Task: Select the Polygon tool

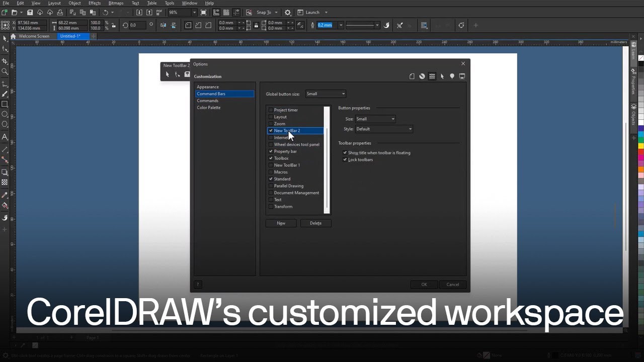Action: point(5,124)
